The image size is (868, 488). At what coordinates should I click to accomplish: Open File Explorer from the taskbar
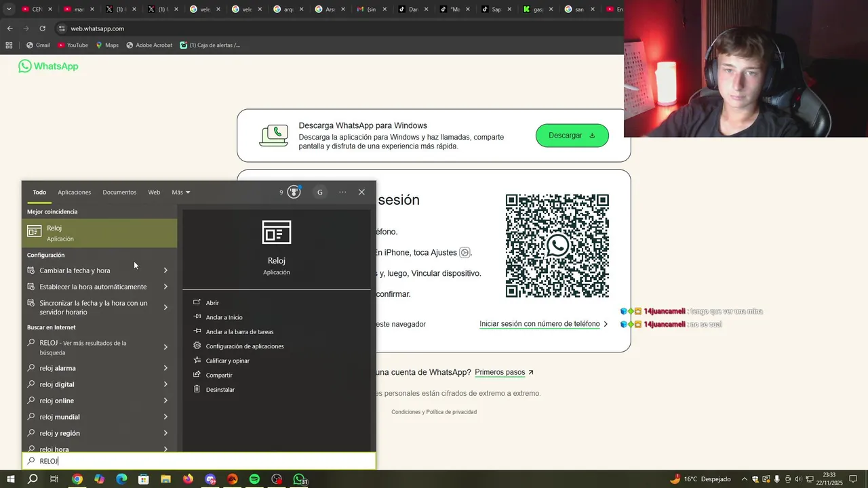pos(165,479)
